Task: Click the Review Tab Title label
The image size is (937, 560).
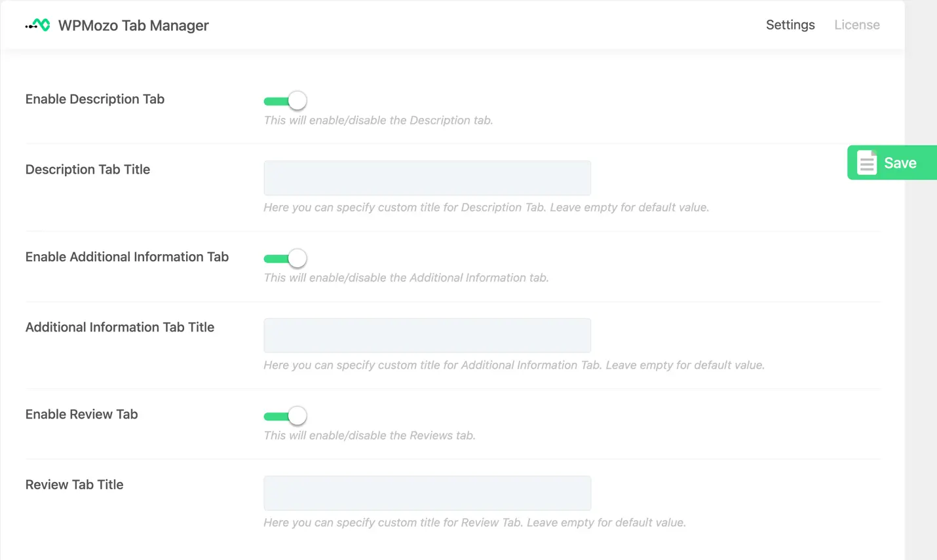Action: 75,485
